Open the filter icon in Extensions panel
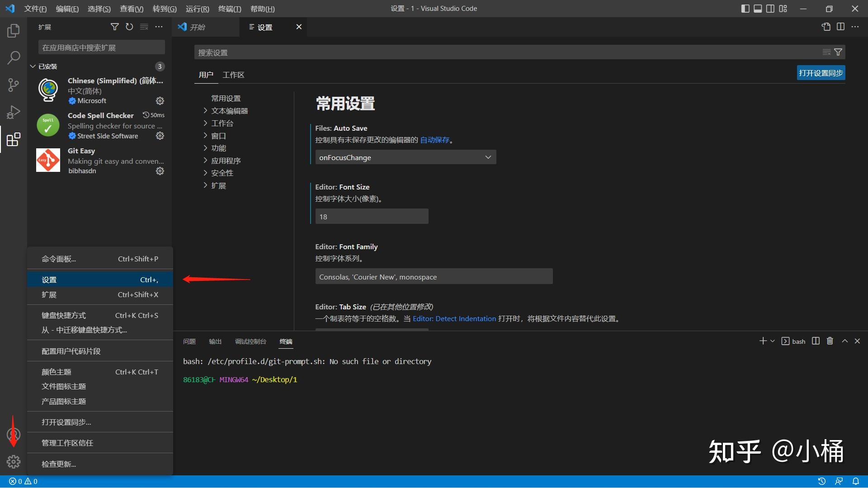Image resolution: width=868 pixels, height=488 pixels. (x=114, y=27)
